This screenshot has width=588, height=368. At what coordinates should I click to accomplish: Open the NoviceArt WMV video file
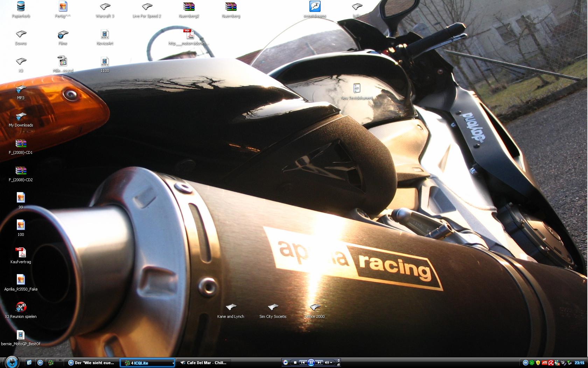coord(105,37)
